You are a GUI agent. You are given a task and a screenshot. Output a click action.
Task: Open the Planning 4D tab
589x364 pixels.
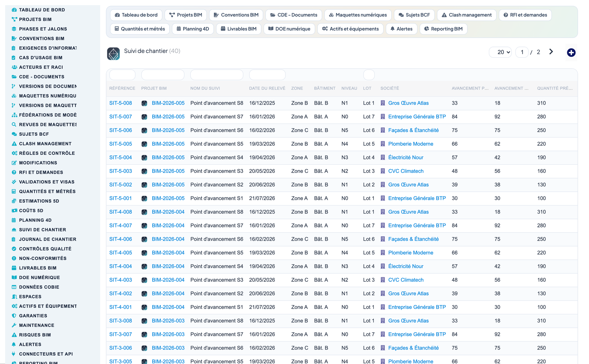[x=193, y=29]
